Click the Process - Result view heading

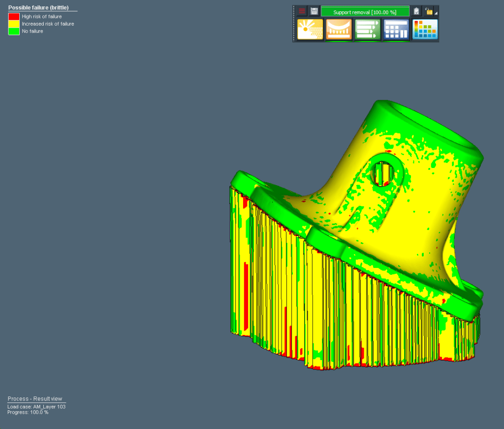coord(34,398)
